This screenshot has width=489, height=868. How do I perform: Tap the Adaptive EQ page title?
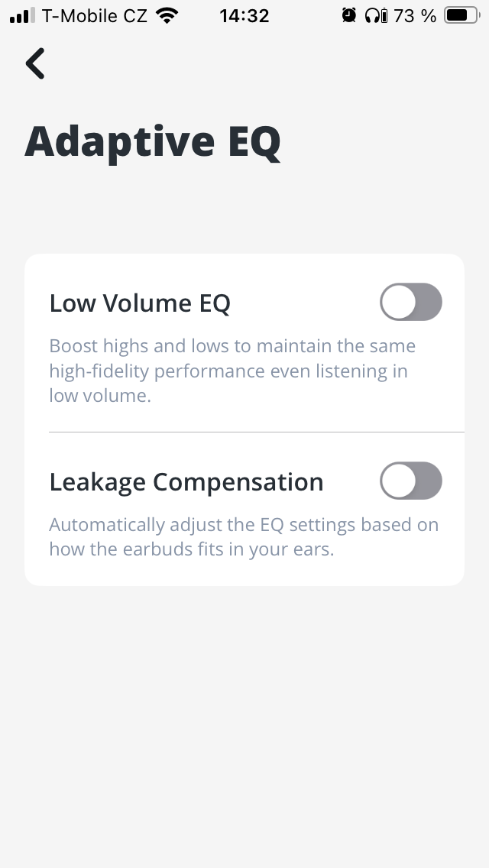(x=153, y=141)
